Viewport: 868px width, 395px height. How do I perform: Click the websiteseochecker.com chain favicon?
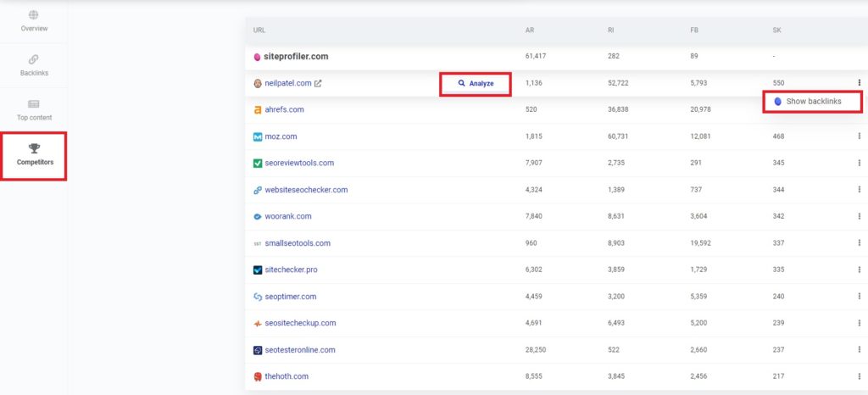258,190
